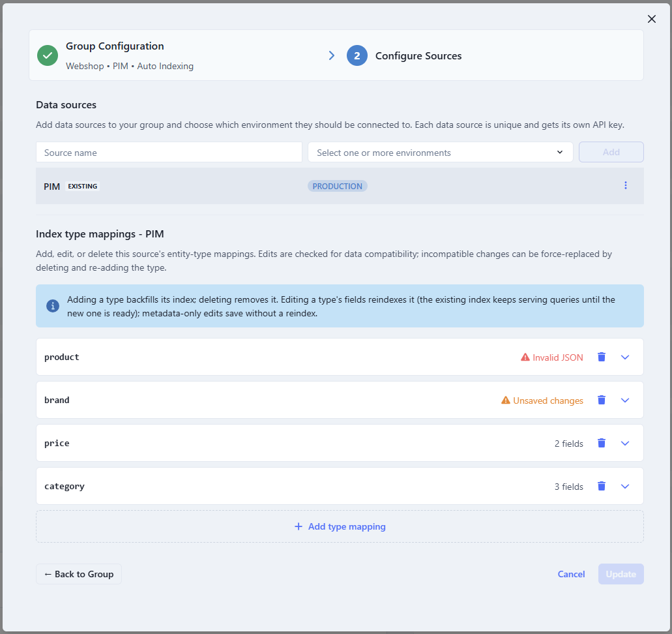Click the '2 fields' count text
The height and width of the screenshot is (634, 672).
[569, 444]
